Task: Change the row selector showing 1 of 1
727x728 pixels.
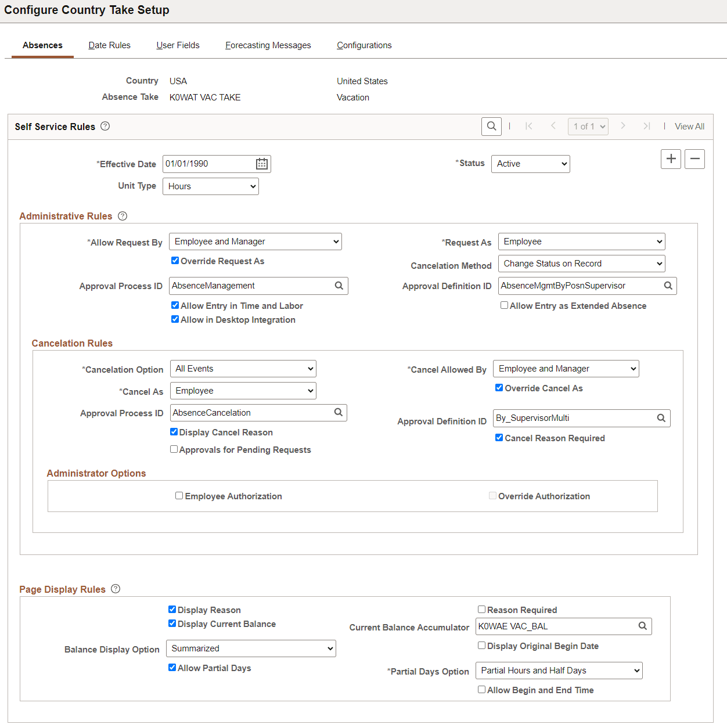Action: click(x=588, y=126)
